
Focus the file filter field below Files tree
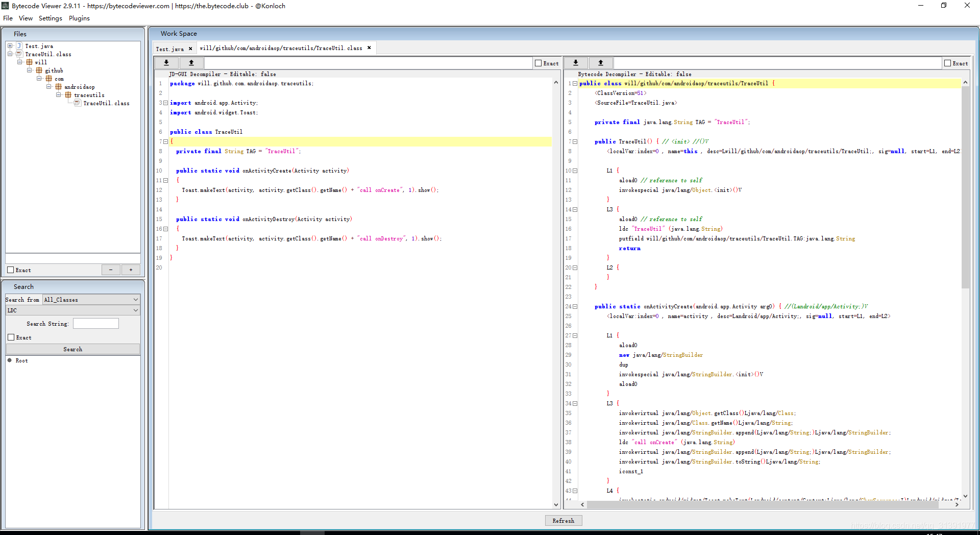pos(72,259)
